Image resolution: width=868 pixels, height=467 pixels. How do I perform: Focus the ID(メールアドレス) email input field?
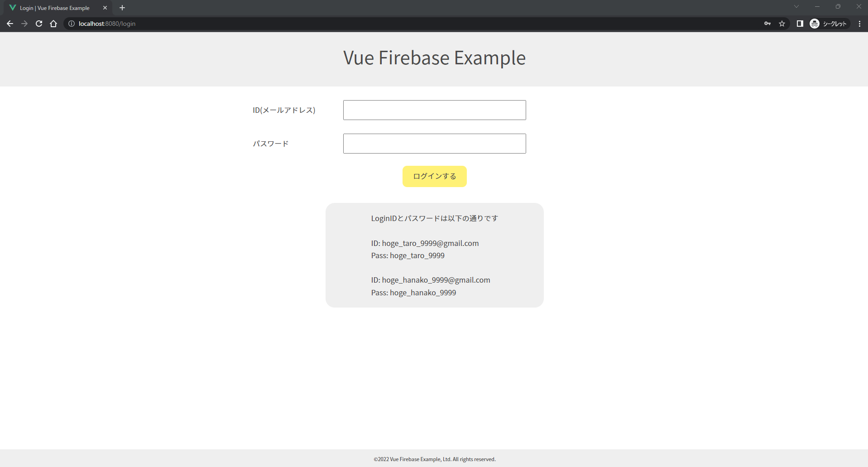point(434,110)
